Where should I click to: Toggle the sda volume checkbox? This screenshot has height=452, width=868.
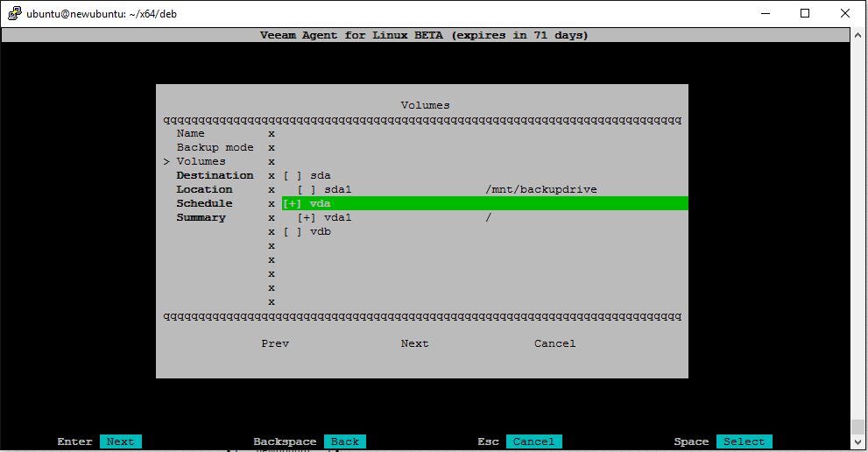pyautogui.click(x=293, y=175)
